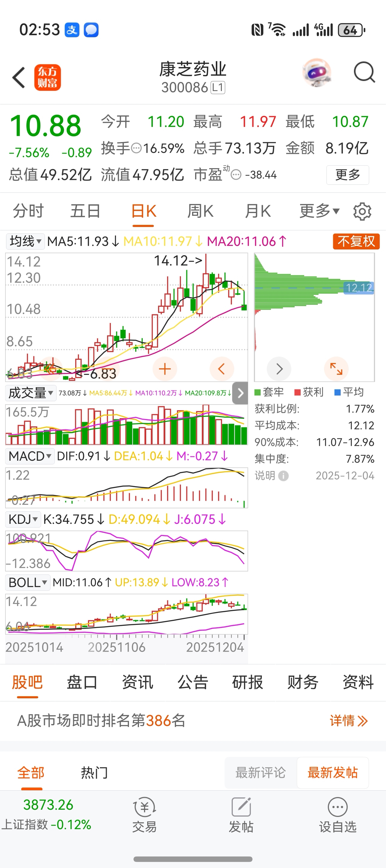Viewport: 386px width, 868px height.
Task: Open the 财务 tab
Action: point(303,683)
